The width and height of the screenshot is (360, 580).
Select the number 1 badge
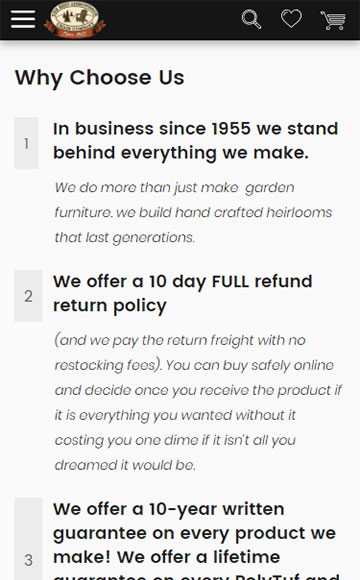pos(26,143)
